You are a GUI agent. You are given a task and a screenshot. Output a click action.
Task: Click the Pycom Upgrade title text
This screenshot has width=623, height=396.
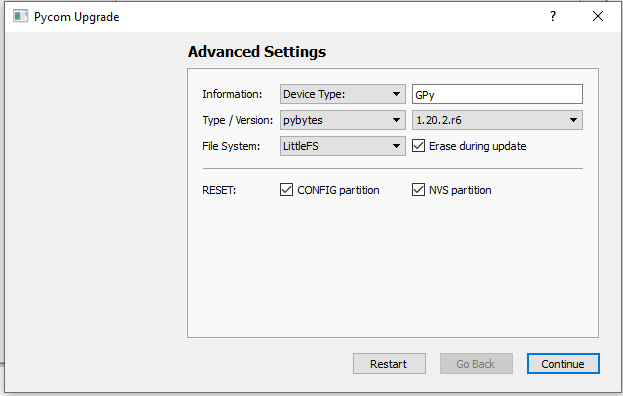point(77,17)
